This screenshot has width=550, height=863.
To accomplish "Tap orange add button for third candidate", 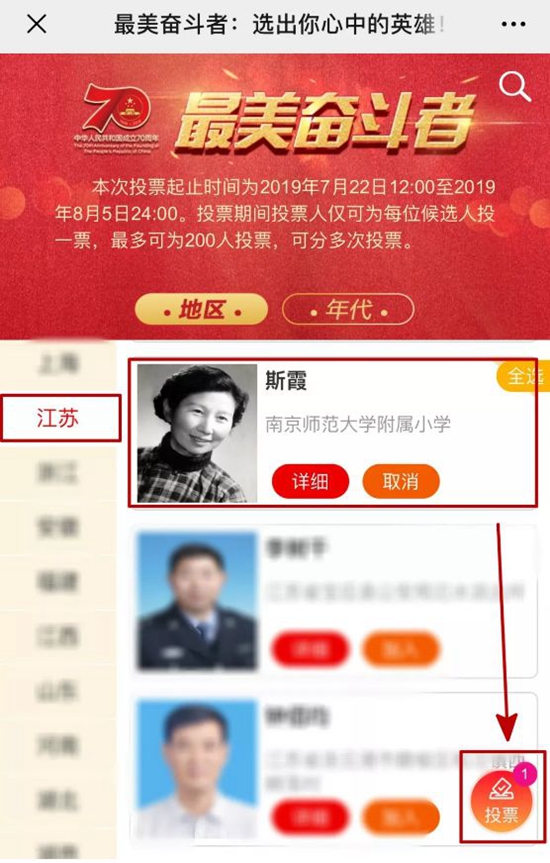I will (x=401, y=818).
